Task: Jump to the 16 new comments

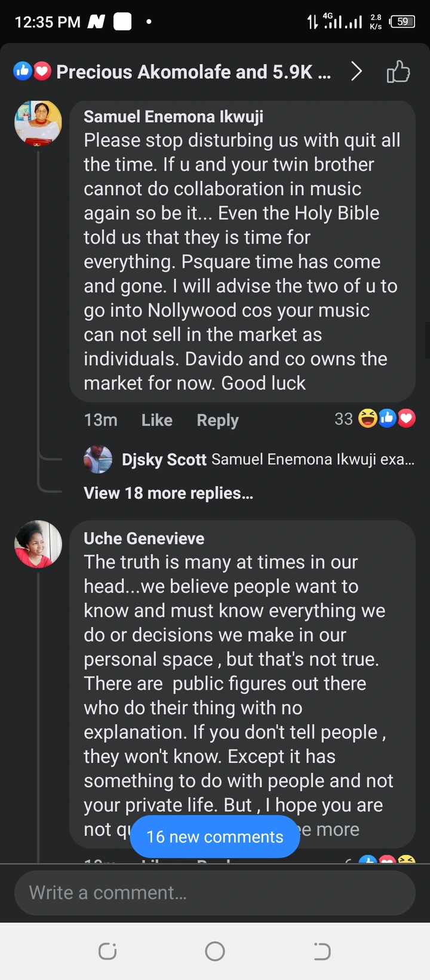Action: [215, 837]
